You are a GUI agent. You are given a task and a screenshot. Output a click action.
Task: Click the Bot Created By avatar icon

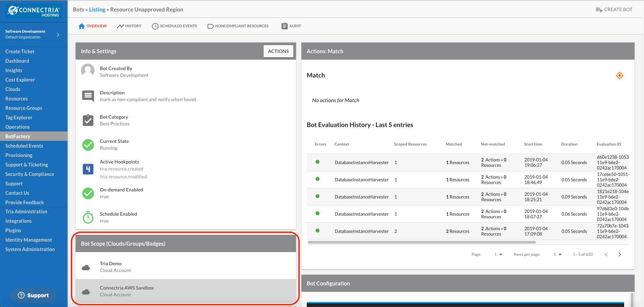[x=88, y=71]
